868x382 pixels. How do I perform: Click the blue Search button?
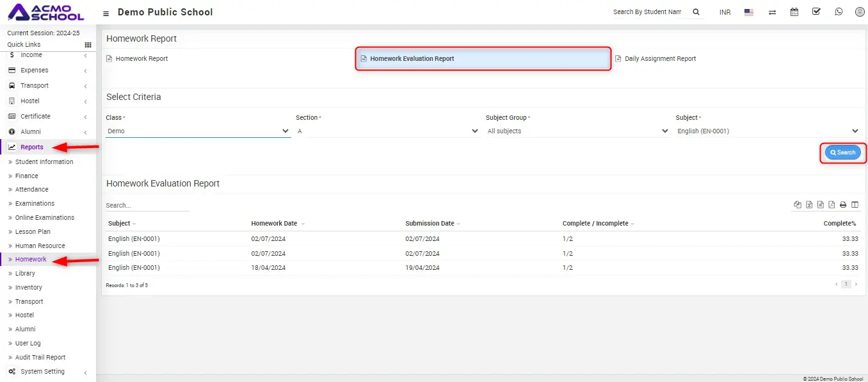(x=842, y=153)
